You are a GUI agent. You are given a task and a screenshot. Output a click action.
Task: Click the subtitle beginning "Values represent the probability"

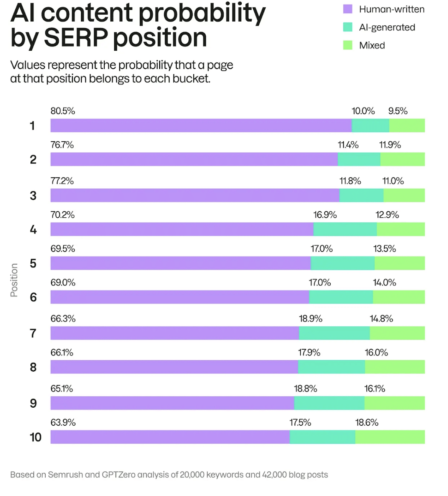point(121,72)
